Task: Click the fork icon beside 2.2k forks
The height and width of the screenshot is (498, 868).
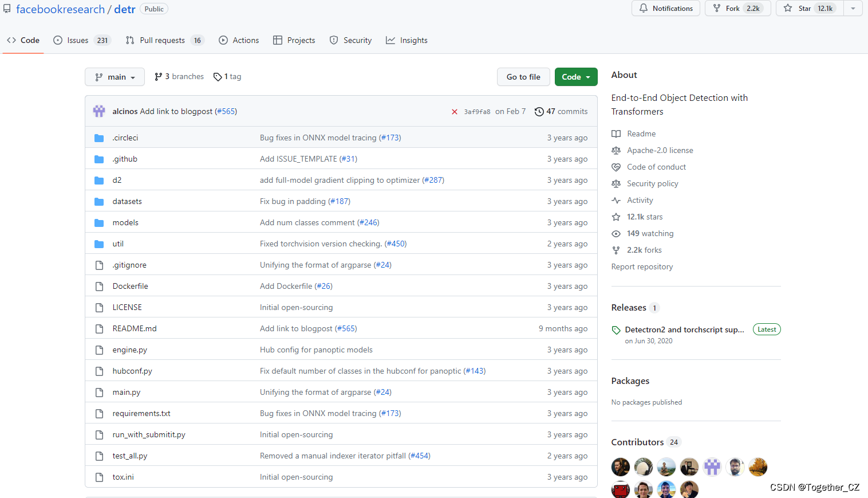Action: [x=616, y=250]
